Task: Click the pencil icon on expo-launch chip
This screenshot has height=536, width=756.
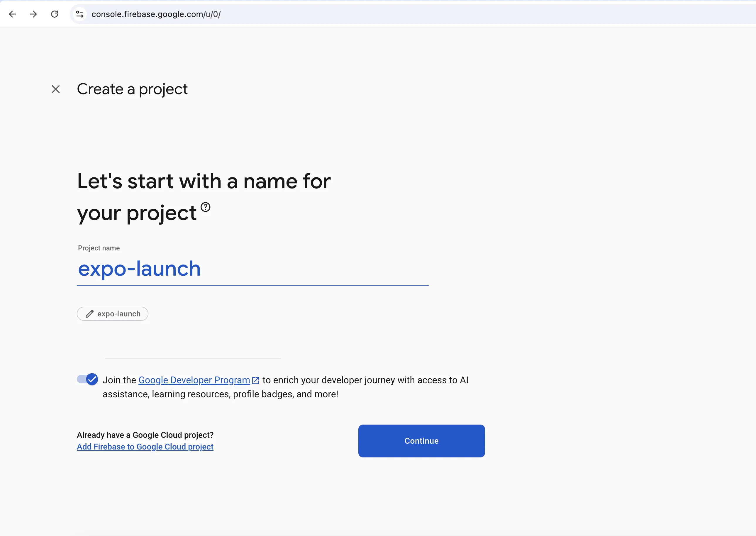Action: (x=89, y=314)
